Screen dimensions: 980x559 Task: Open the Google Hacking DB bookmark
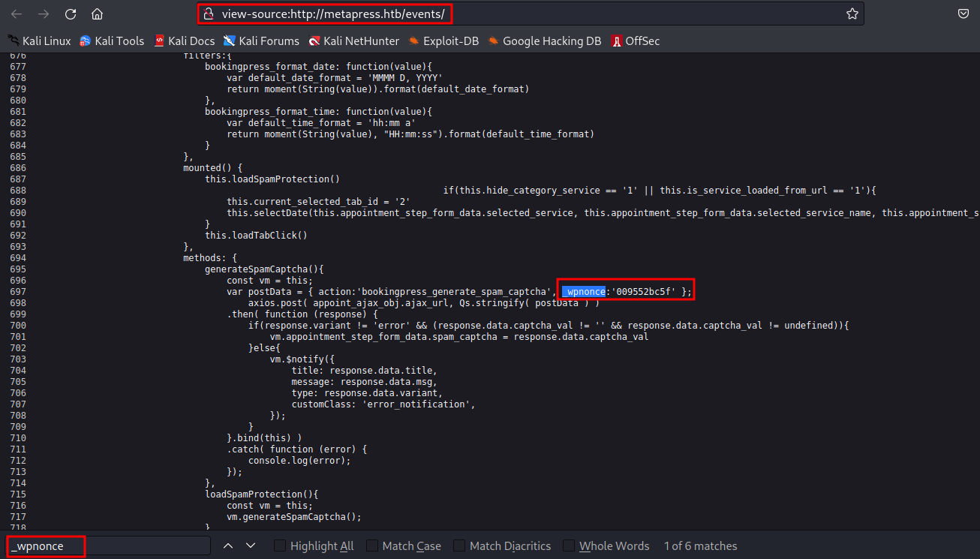click(545, 41)
